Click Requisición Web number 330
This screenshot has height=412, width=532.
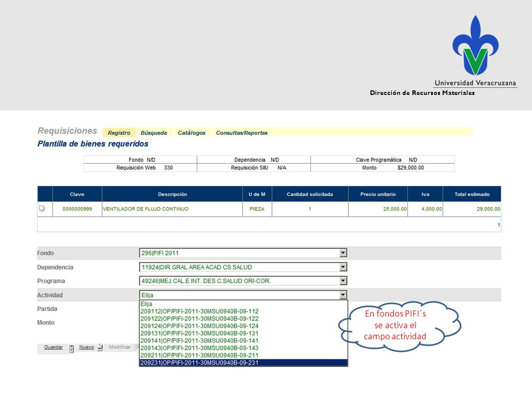click(168, 168)
